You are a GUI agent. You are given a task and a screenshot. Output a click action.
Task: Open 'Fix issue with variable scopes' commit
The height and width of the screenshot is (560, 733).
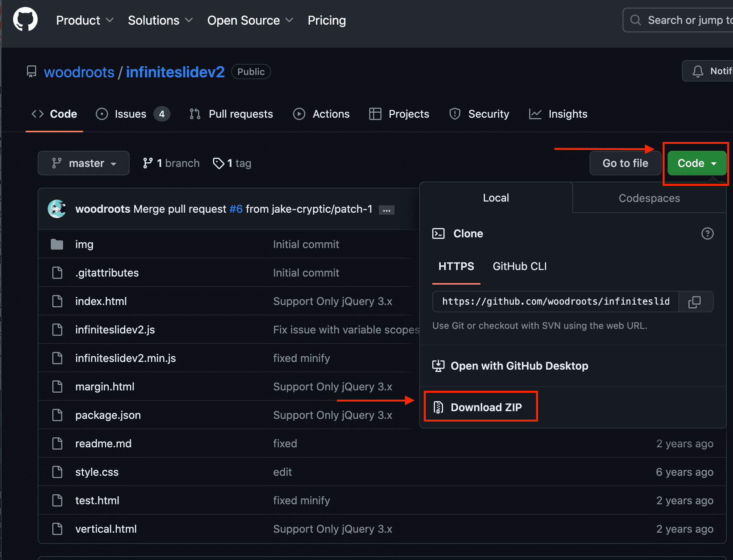pyautogui.click(x=346, y=330)
